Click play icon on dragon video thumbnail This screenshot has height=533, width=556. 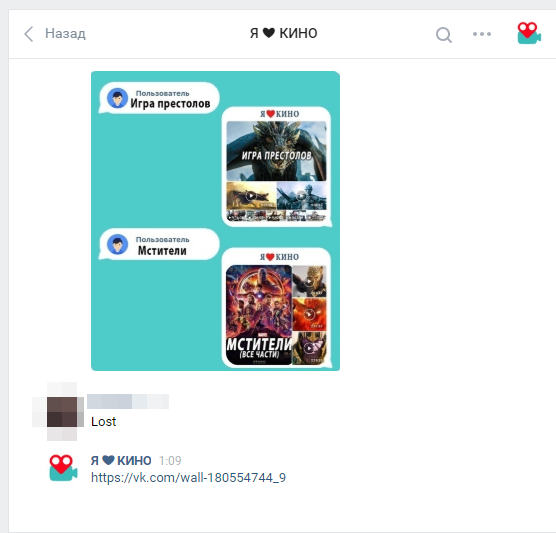click(251, 196)
